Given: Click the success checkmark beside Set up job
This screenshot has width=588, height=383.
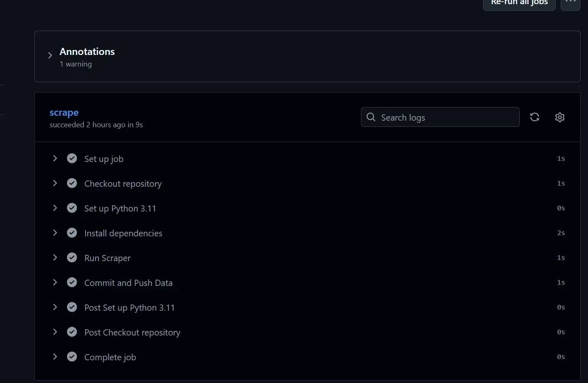Looking at the screenshot, I should tap(72, 159).
